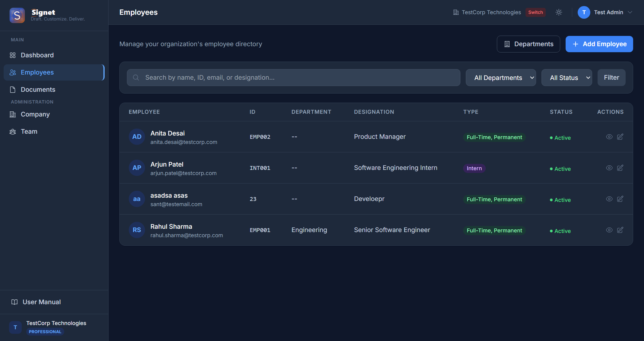Expand the All Status dropdown
Image resolution: width=644 pixels, height=341 pixels.
pos(567,78)
